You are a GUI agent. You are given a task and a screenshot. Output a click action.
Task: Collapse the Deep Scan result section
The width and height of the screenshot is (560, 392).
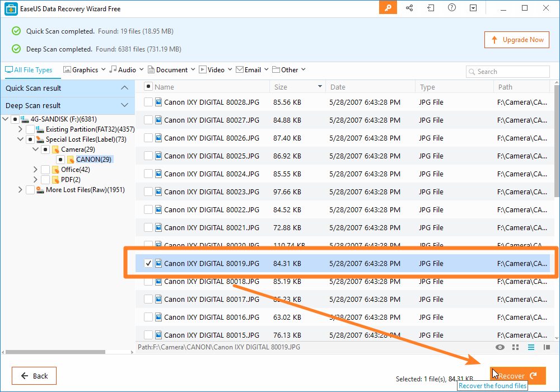click(124, 105)
